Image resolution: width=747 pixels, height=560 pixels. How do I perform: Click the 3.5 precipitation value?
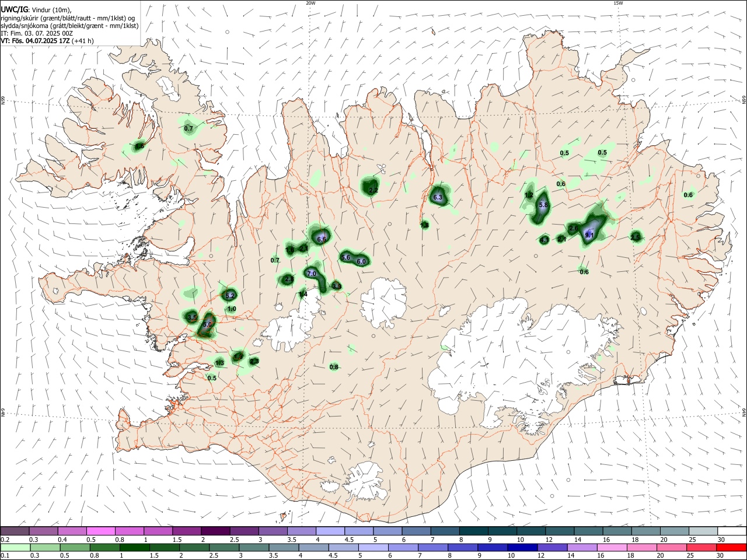tap(192, 317)
